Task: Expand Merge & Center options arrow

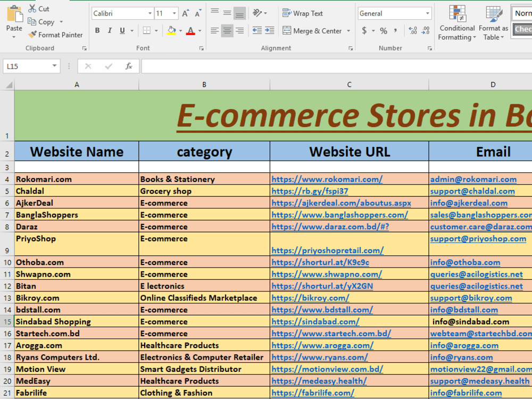Action: click(348, 31)
